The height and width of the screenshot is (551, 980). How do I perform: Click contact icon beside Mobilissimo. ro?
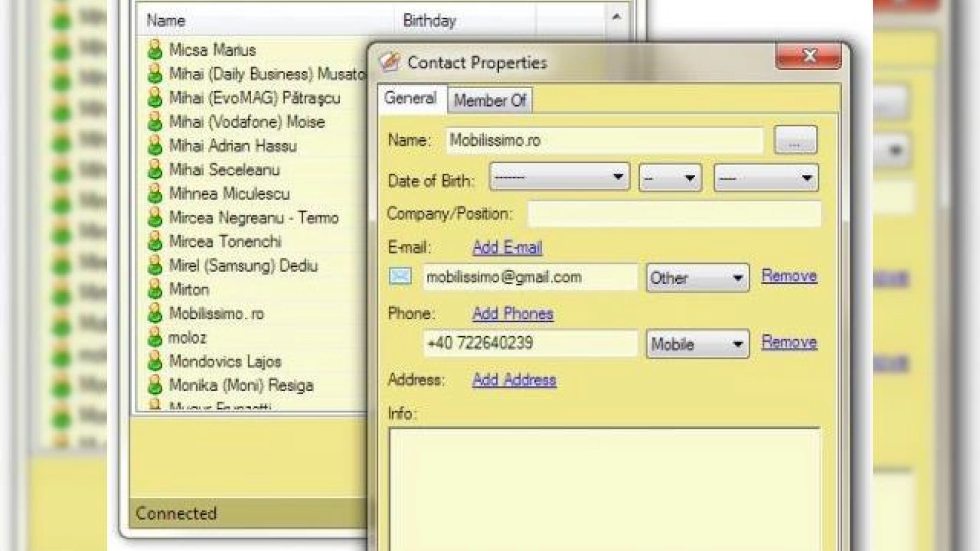click(x=155, y=313)
